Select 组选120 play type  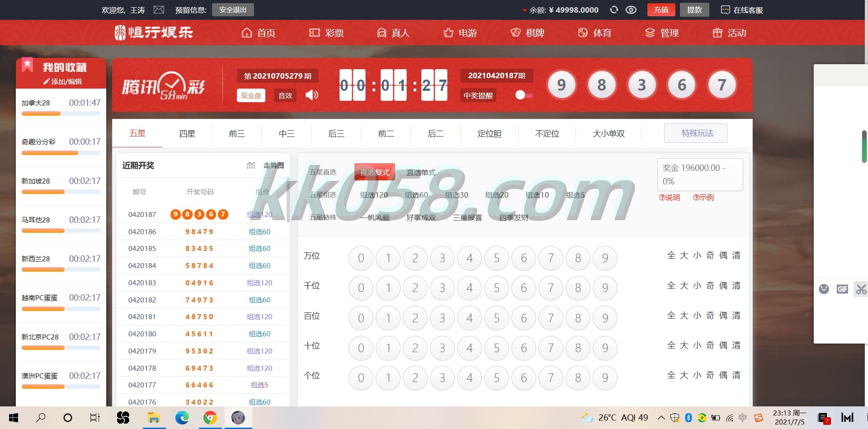[x=374, y=195]
